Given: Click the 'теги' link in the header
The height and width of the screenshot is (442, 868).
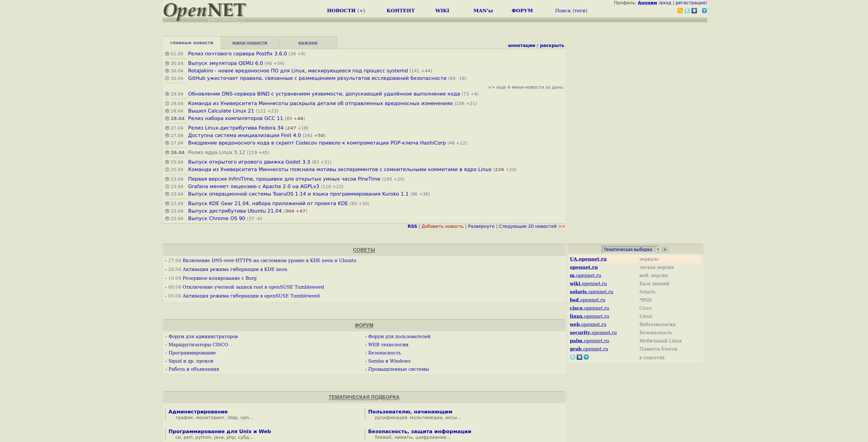Looking at the screenshot, I should [580, 11].
